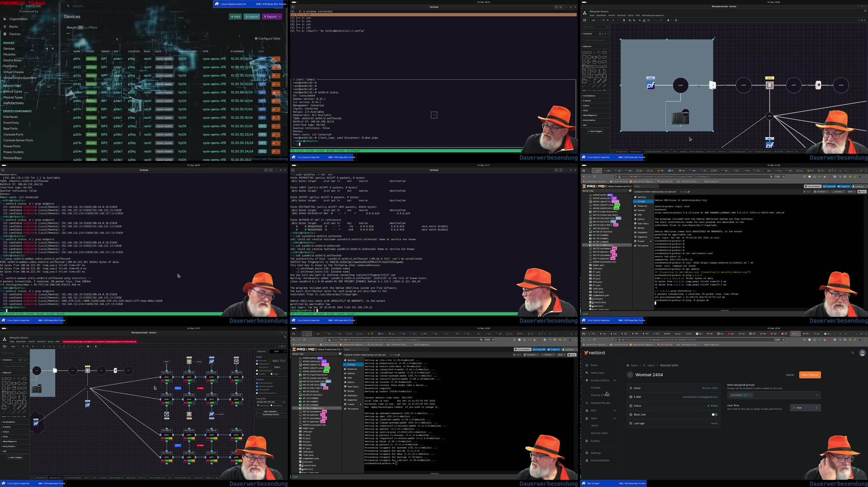Viewport: 868px width, 487px height.
Task: Select the pfSense icon inside the blue rectangle
Action: click(x=650, y=85)
